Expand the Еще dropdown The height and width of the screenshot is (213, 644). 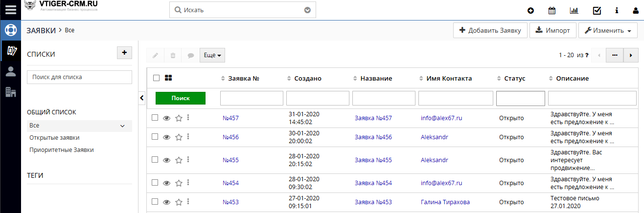(212, 56)
